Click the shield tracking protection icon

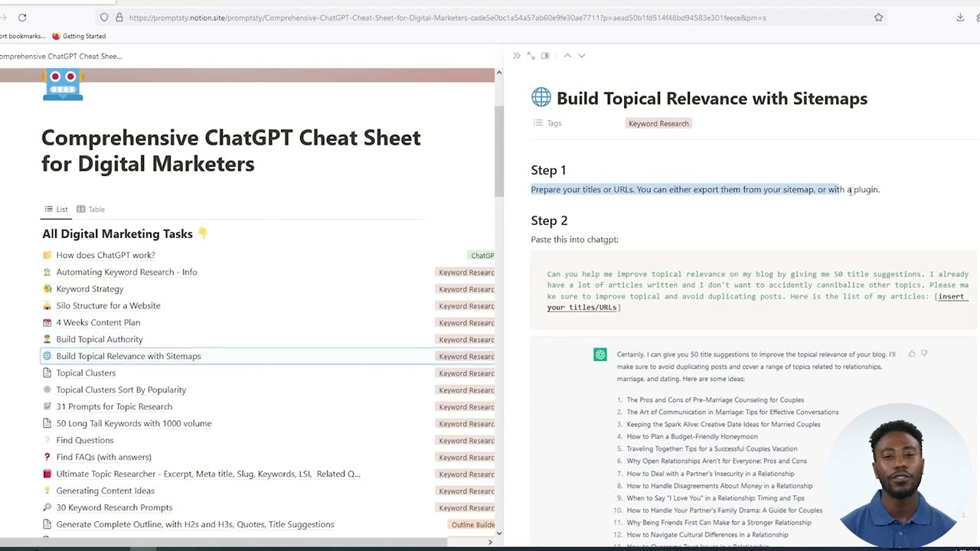(x=104, y=18)
